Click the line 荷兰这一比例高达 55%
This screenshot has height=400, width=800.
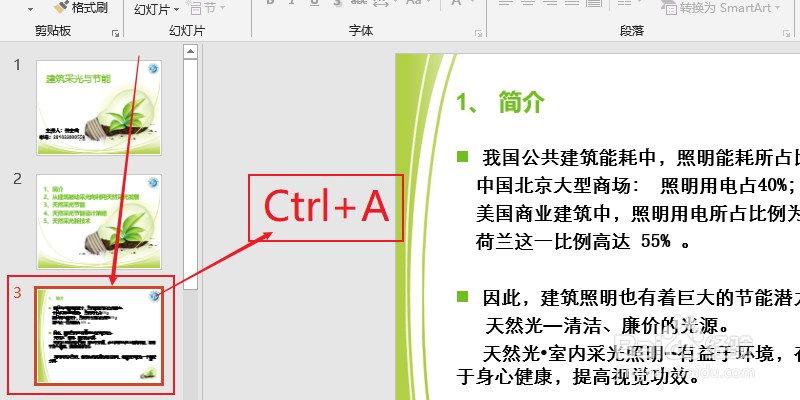coord(584,241)
